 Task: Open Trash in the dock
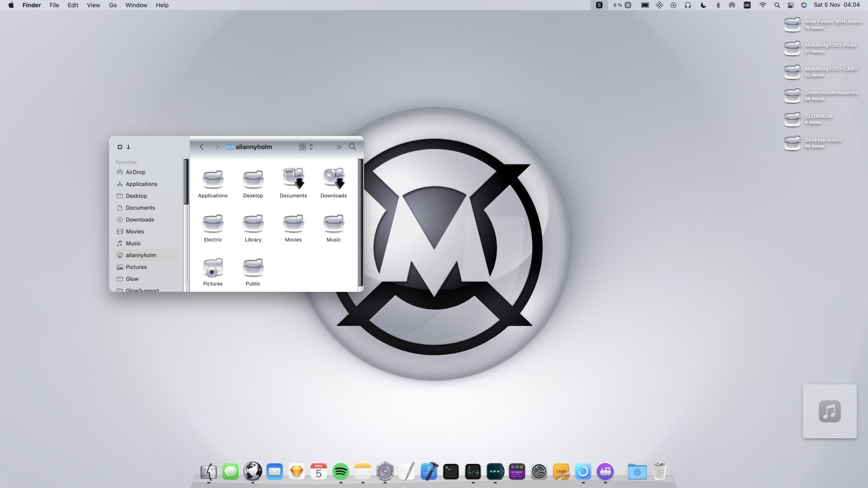pyautogui.click(x=659, y=472)
